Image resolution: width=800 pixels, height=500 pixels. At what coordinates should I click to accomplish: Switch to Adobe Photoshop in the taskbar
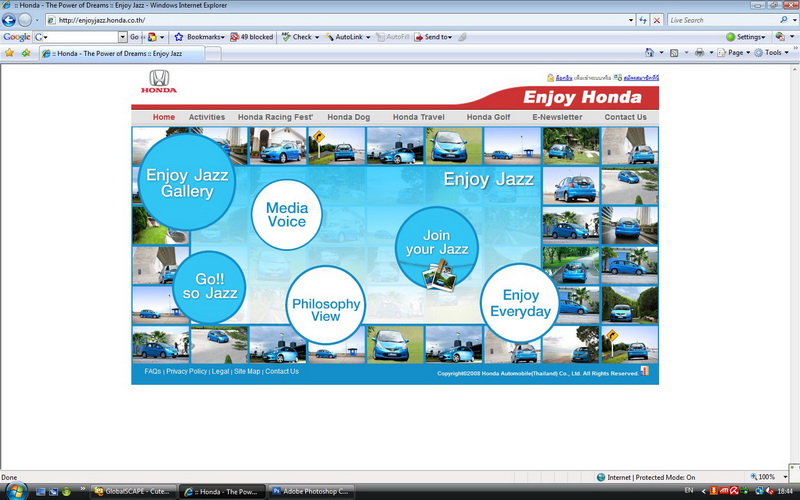[x=311, y=491]
